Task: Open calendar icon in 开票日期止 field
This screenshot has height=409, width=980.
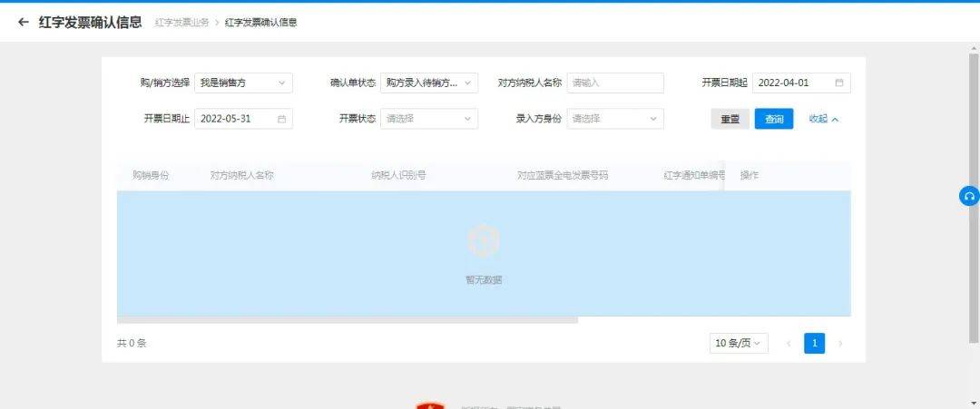Action: (x=281, y=119)
